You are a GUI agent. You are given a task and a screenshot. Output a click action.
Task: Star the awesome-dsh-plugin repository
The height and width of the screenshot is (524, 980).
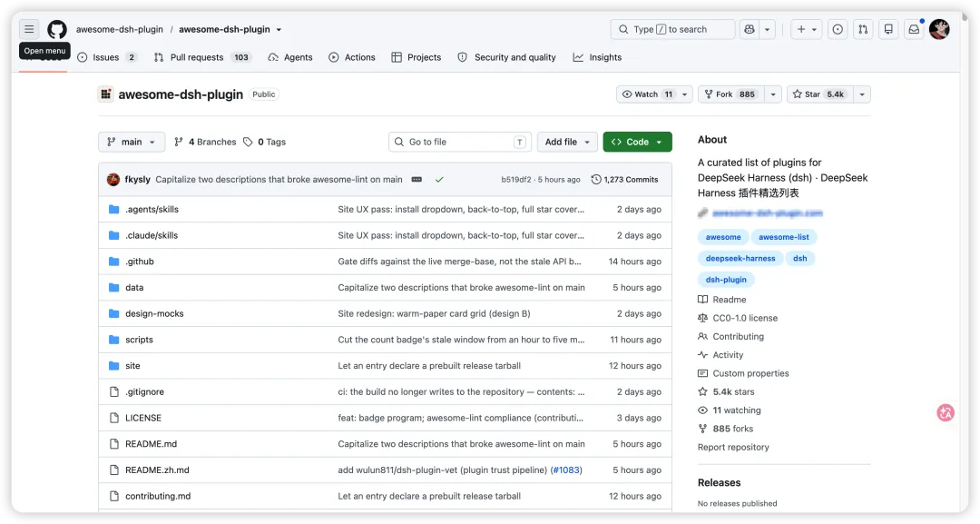point(818,94)
